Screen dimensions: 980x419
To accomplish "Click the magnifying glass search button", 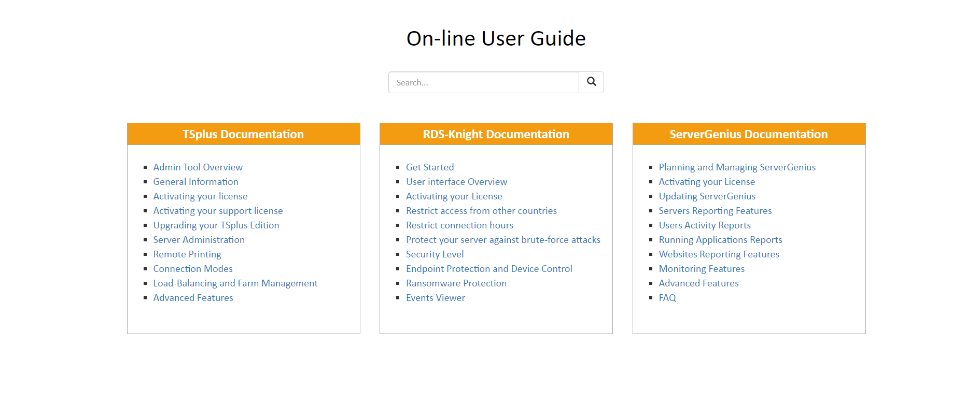I will (591, 82).
